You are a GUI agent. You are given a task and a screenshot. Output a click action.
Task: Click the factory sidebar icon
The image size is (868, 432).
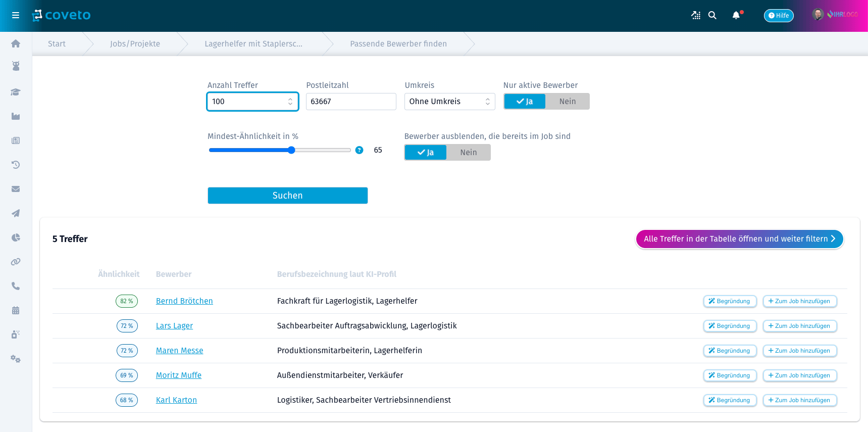16,116
